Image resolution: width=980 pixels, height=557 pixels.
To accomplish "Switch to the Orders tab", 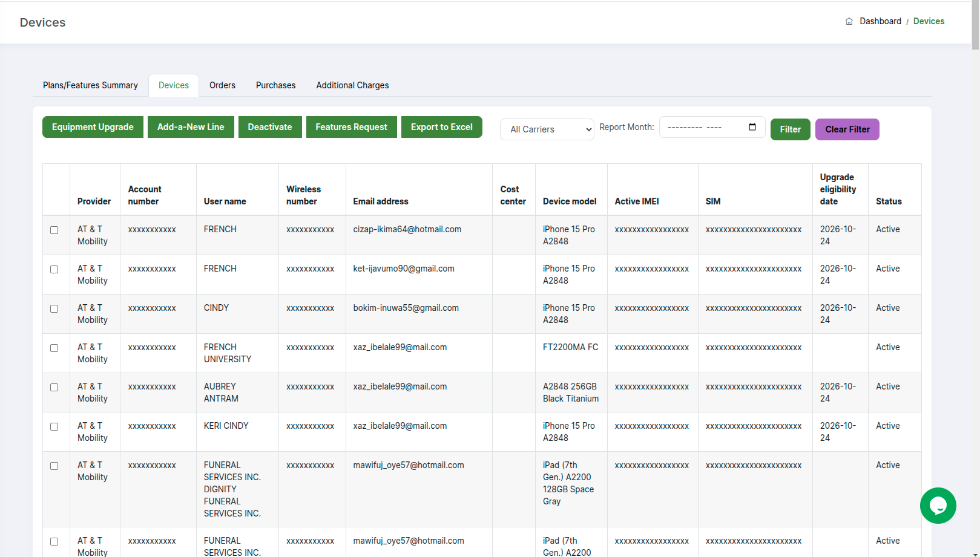I will 222,85.
